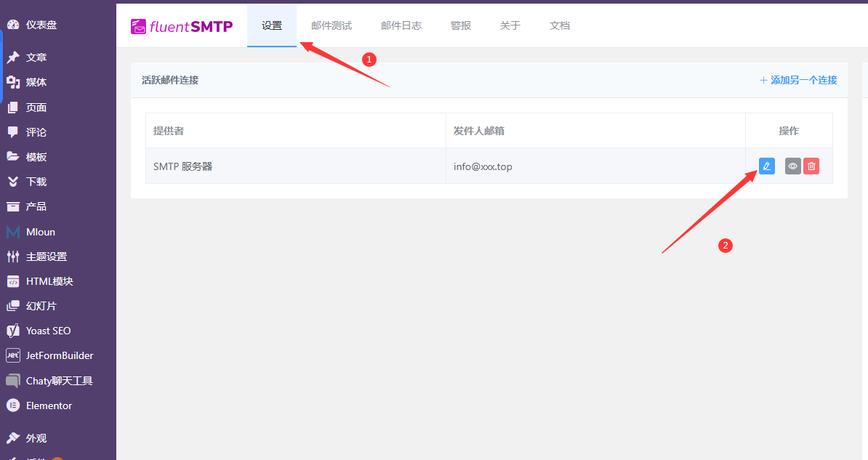Click the 评论 comment bubble icon
This screenshot has height=460, width=868.
13,132
